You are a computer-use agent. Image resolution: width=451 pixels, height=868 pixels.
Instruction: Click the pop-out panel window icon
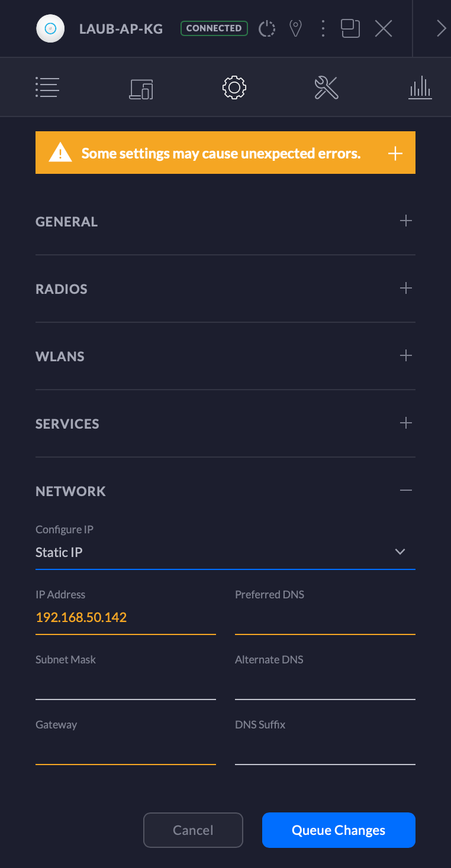click(x=350, y=28)
